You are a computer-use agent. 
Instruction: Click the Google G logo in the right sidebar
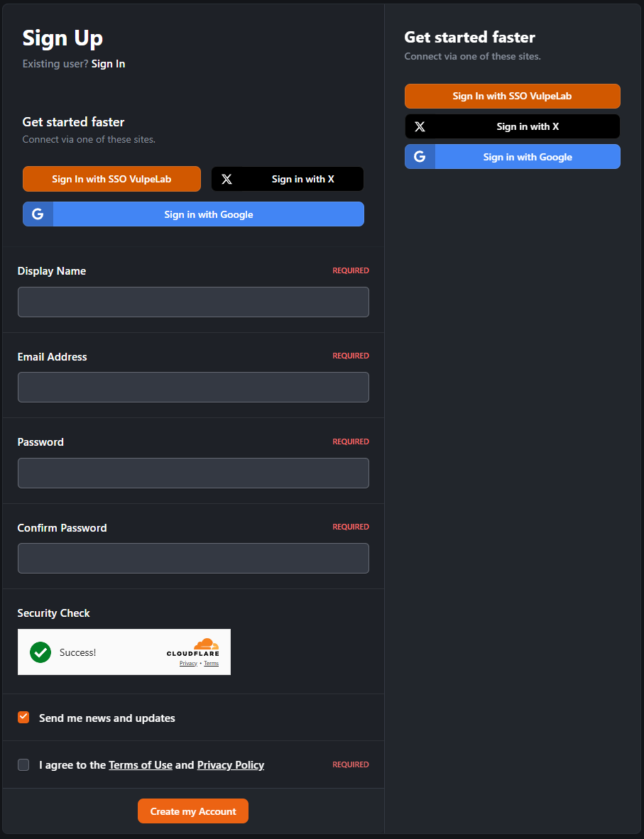coord(420,157)
